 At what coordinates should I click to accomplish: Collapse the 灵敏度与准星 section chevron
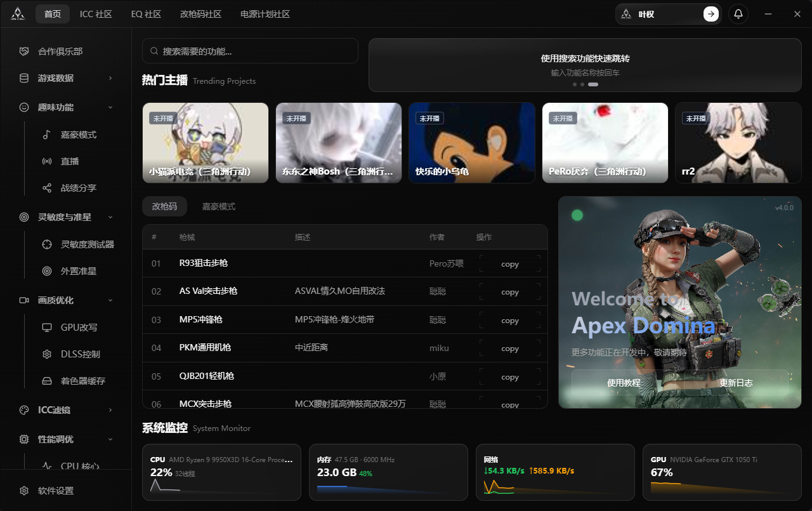[110, 217]
